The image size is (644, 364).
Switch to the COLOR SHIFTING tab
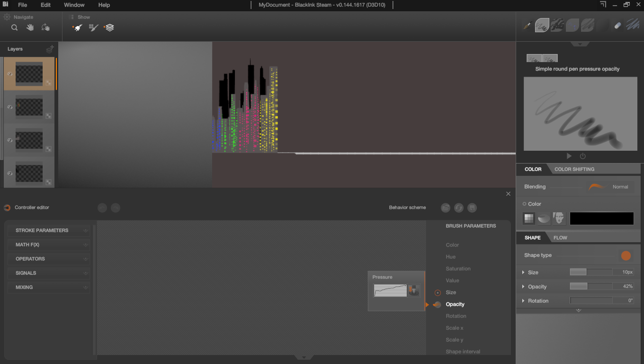574,169
